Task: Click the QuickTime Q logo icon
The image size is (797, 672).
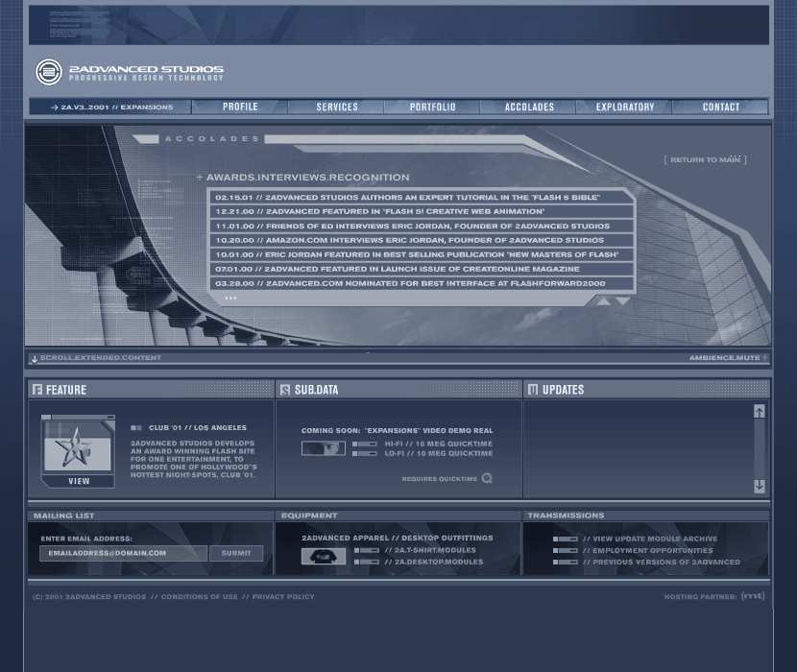Action: [x=487, y=478]
